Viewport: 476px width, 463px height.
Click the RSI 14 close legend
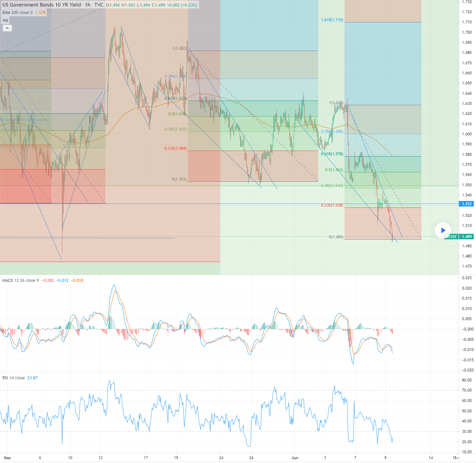point(13,378)
